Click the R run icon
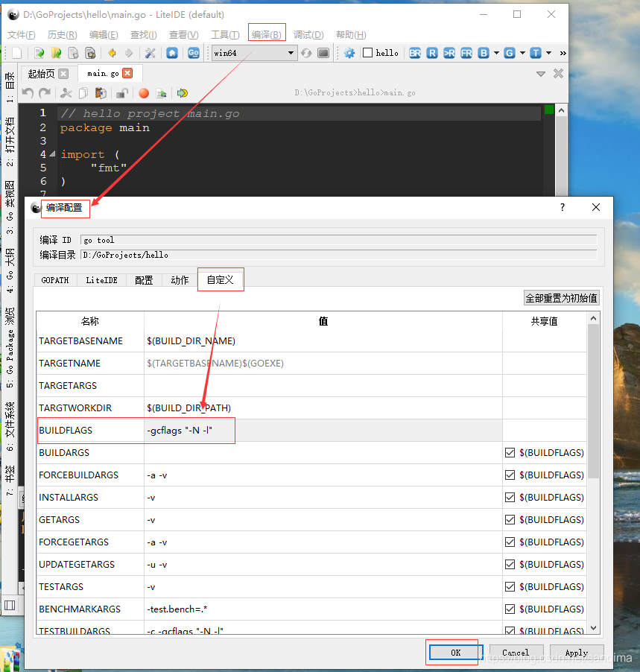Screen dimensions: 640x672 [432, 53]
